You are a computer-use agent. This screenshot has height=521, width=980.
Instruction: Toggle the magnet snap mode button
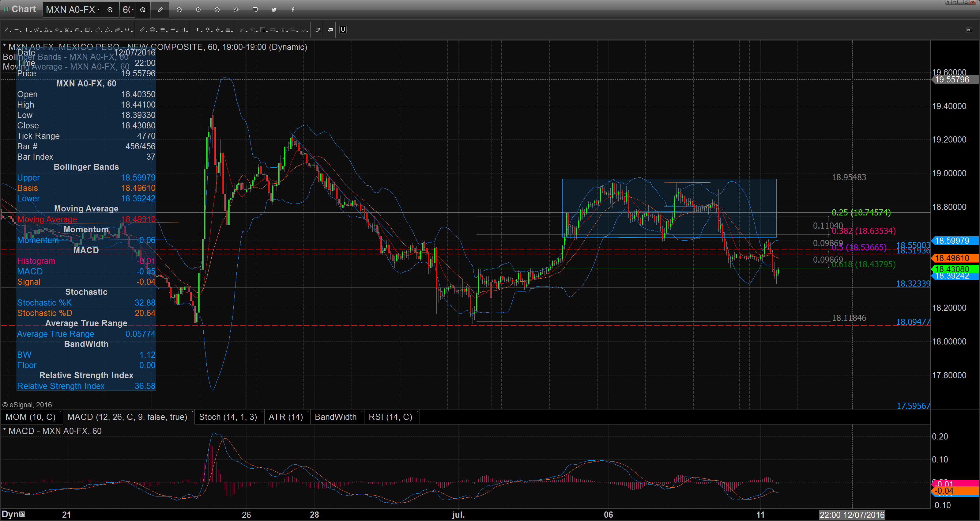[343, 30]
